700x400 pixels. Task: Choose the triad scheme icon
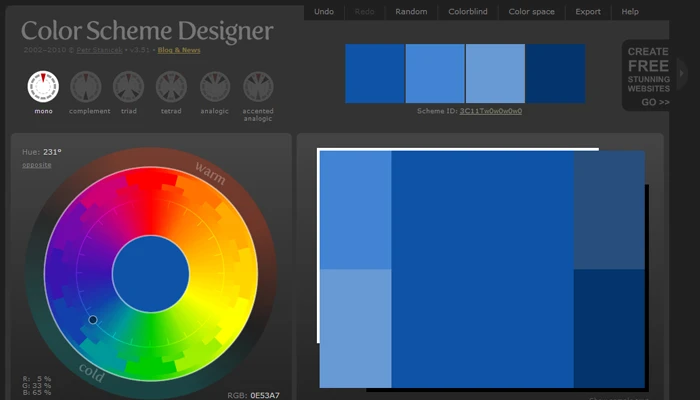[129, 87]
